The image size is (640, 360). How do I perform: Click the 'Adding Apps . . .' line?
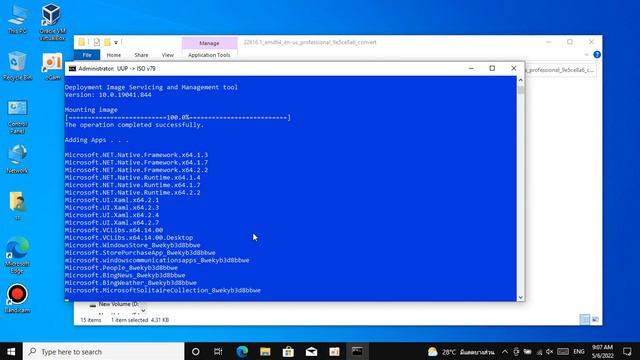(96, 140)
